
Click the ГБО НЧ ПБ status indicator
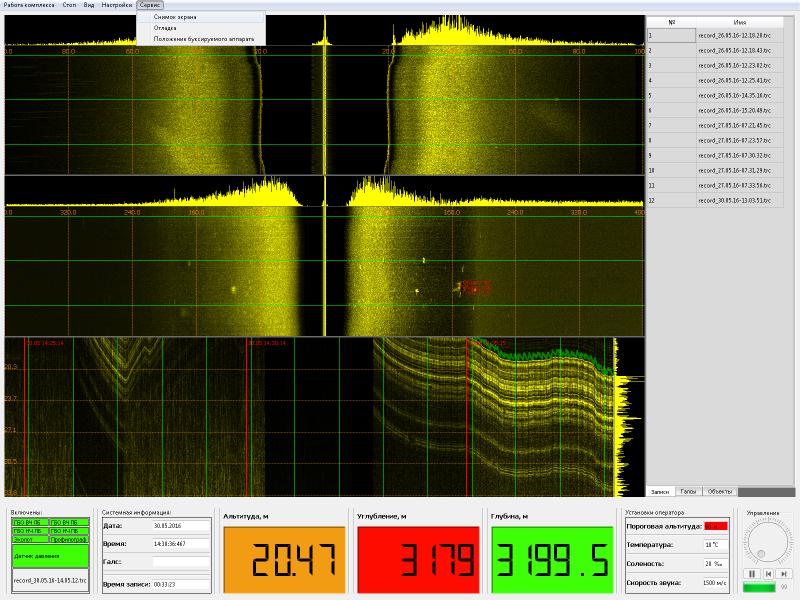[x=69, y=531]
